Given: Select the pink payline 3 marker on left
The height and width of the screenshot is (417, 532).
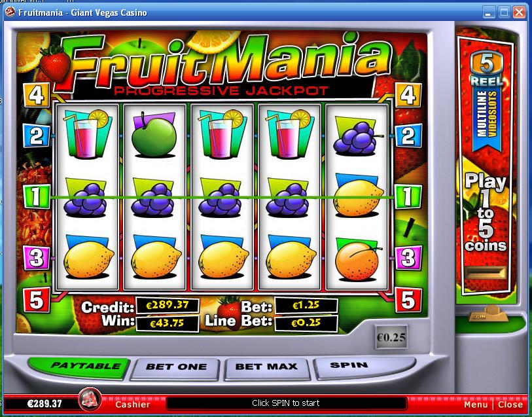Looking at the screenshot, I should 36,257.
